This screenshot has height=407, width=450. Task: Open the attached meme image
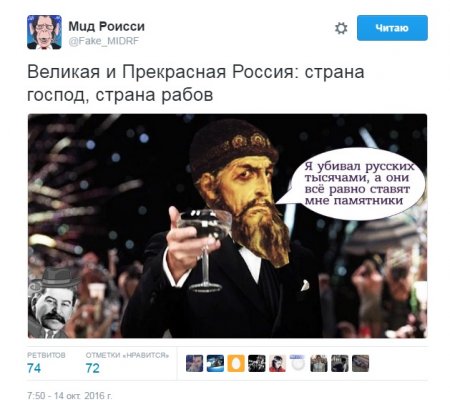(x=227, y=226)
